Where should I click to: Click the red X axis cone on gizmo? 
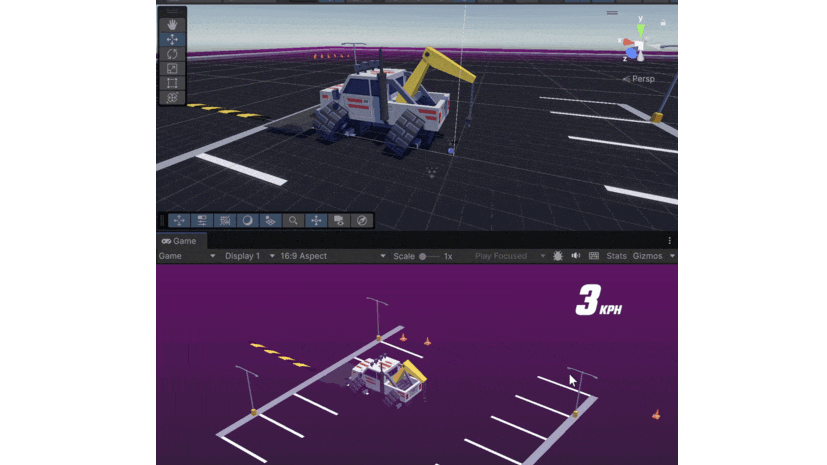click(628, 42)
